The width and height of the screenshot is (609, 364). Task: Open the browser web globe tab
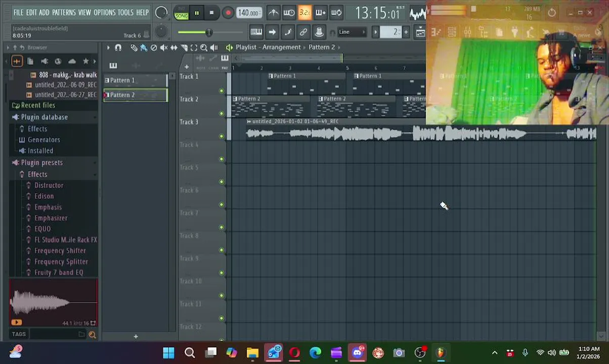click(x=58, y=61)
